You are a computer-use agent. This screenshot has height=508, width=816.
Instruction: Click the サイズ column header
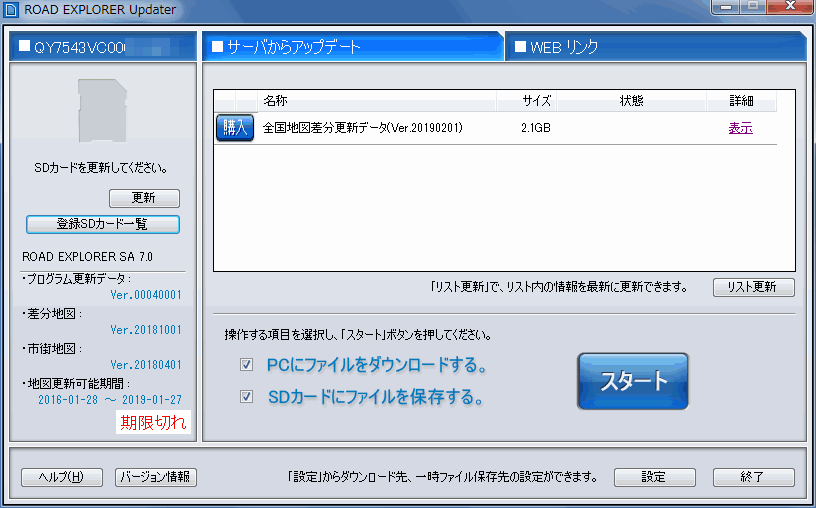[x=526, y=100]
